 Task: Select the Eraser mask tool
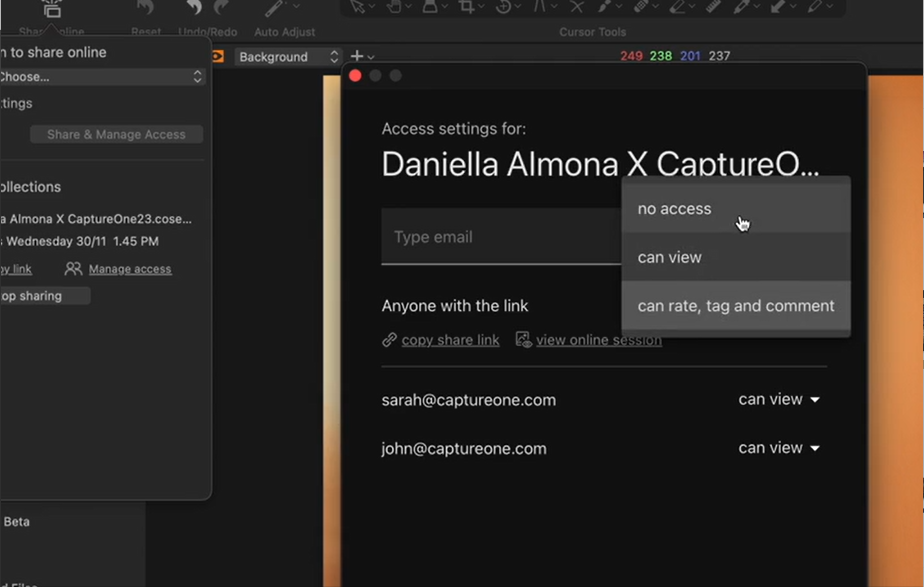pyautogui.click(x=677, y=7)
